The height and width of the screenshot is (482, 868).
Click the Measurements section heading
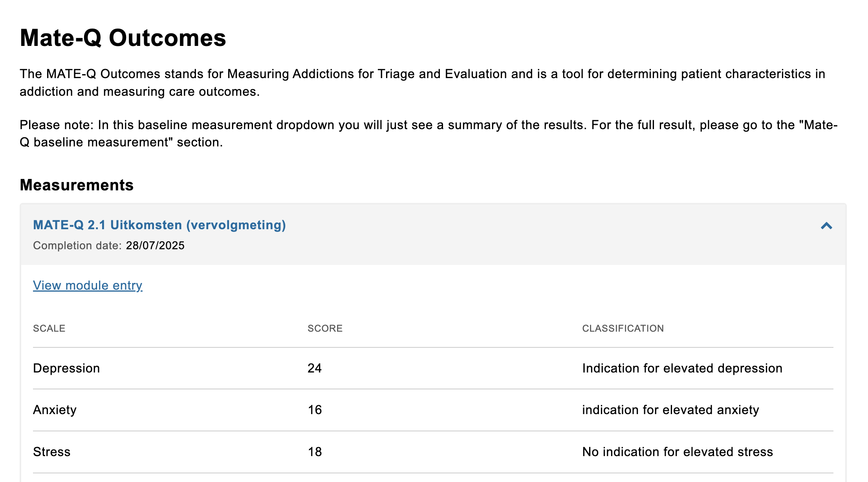pyautogui.click(x=77, y=185)
